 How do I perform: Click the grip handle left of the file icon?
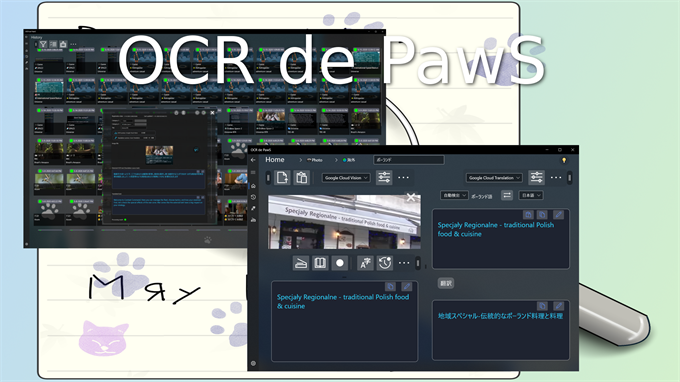(268, 178)
